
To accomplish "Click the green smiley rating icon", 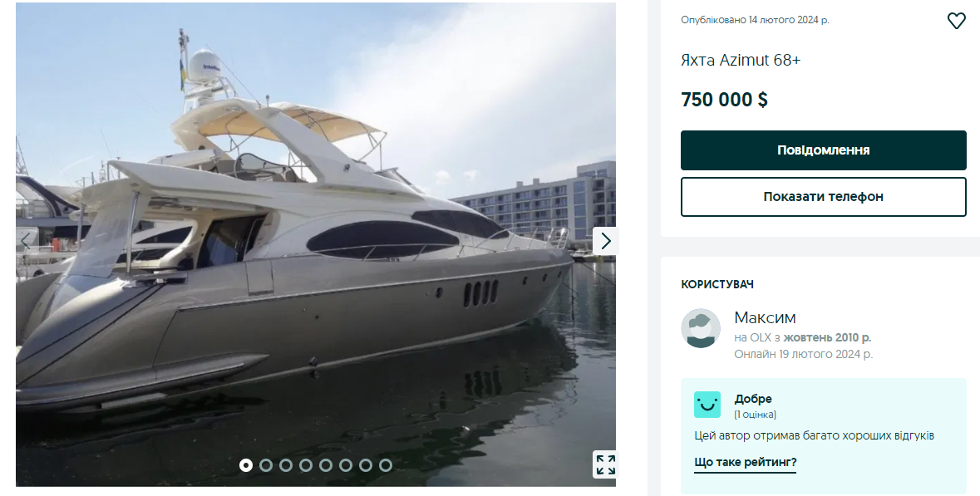I will 707,405.
